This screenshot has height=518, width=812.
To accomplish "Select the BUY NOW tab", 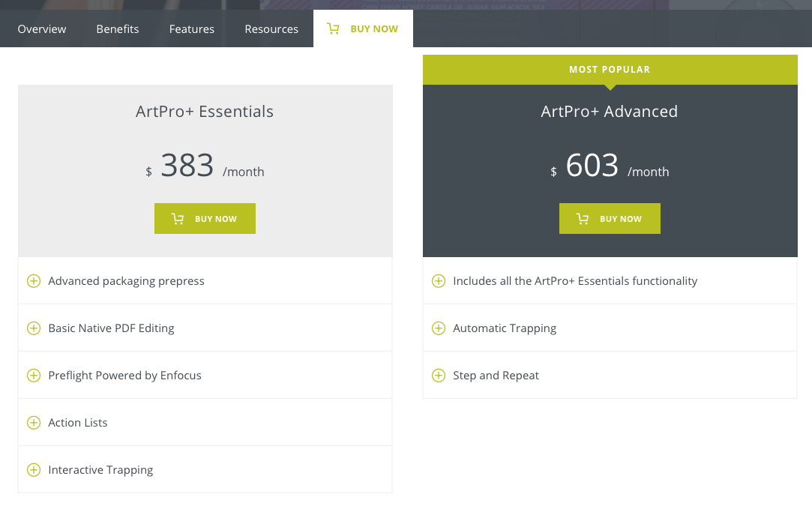I will coord(363,28).
